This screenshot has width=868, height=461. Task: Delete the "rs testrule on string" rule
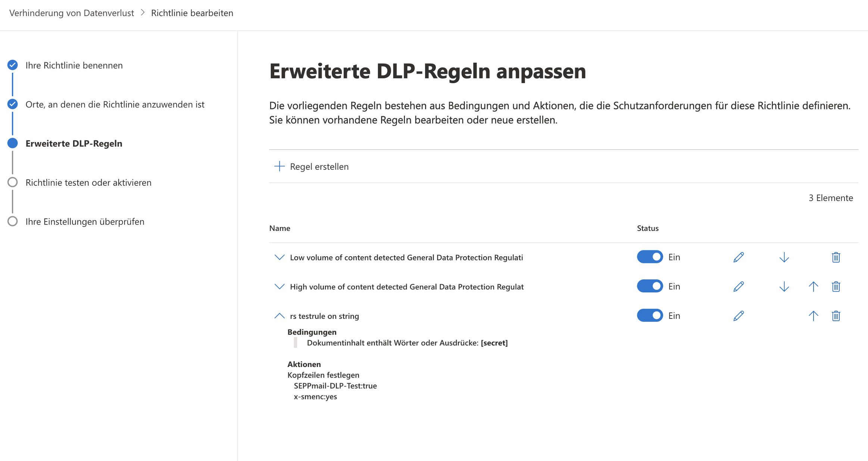836,316
